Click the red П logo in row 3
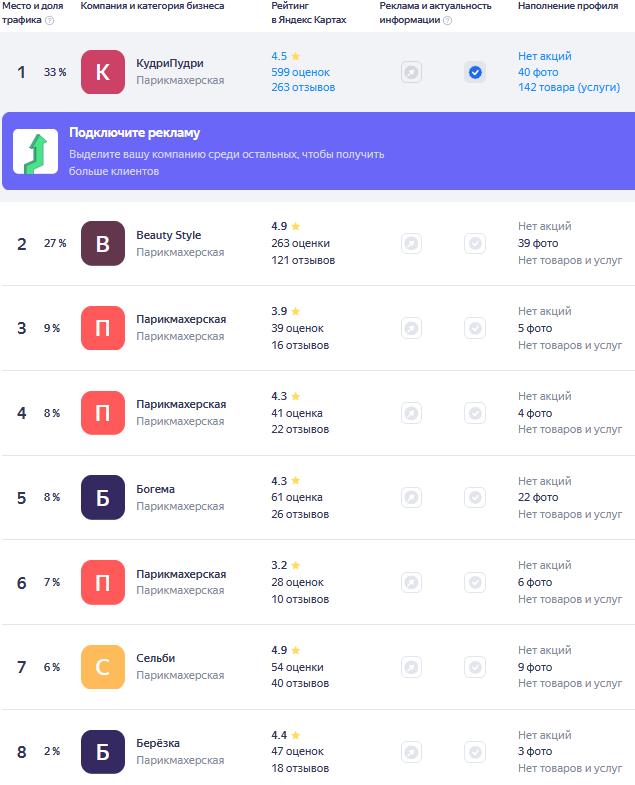The width and height of the screenshot is (635, 785). click(103, 328)
